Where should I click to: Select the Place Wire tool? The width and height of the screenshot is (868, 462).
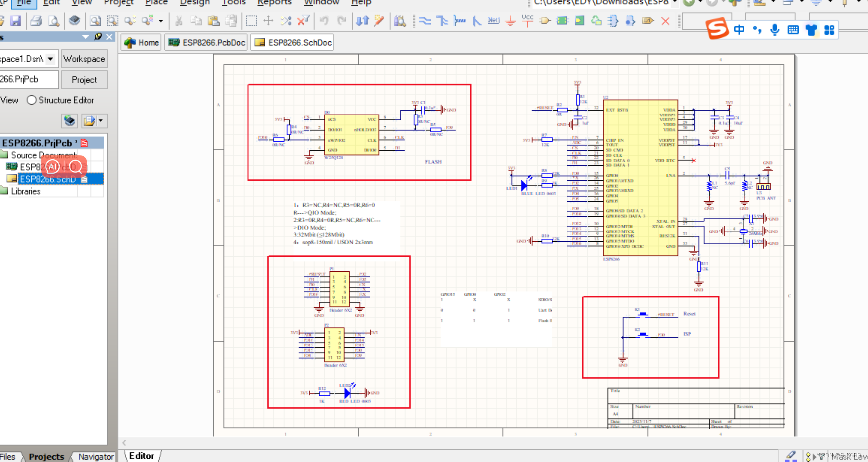(425, 21)
